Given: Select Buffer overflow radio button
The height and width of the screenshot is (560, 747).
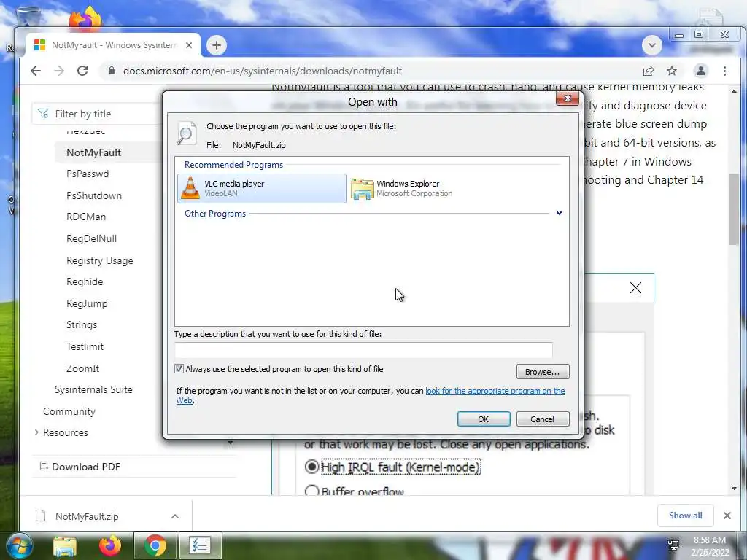Looking at the screenshot, I should pyautogui.click(x=311, y=491).
